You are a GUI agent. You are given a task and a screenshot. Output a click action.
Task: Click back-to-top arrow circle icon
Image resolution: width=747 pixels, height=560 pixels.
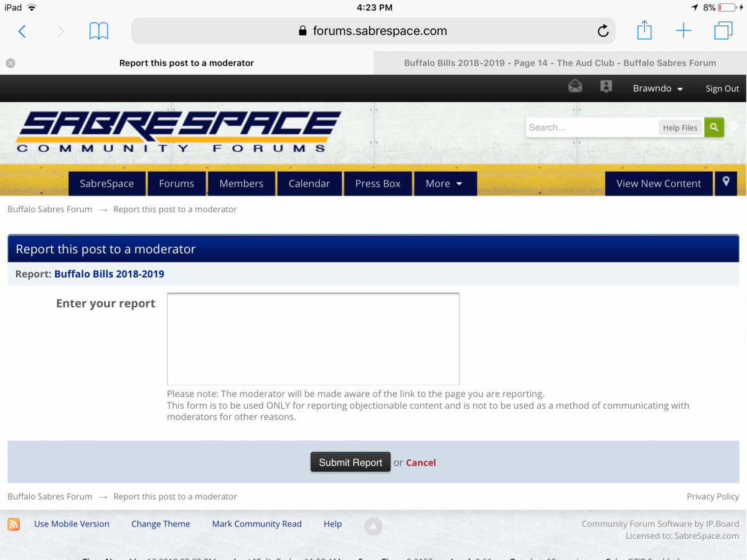click(x=373, y=526)
